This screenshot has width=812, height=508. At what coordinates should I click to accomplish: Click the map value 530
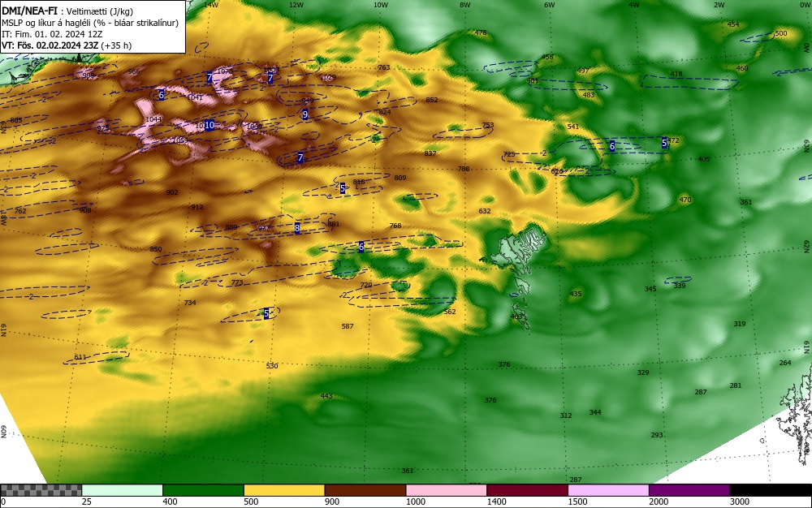[272, 366]
